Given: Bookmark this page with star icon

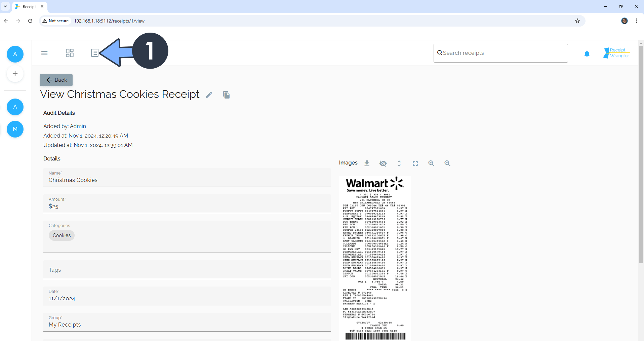Looking at the screenshot, I should (x=577, y=21).
